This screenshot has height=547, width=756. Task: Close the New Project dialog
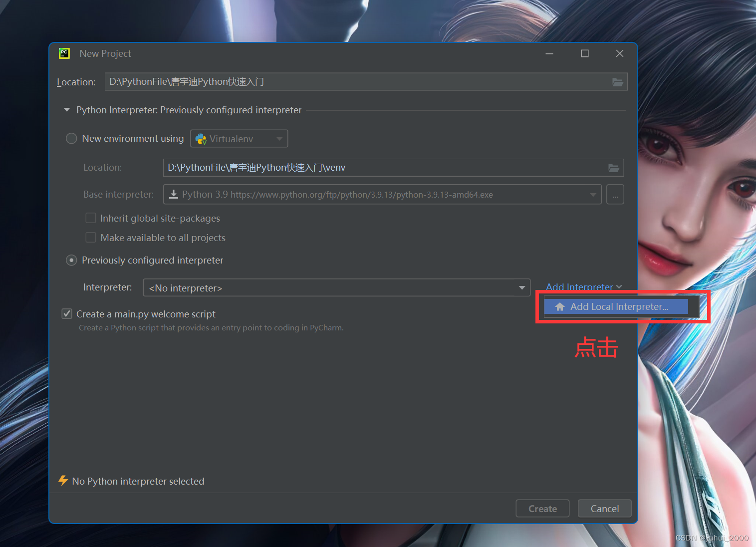[x=620, y=53]
